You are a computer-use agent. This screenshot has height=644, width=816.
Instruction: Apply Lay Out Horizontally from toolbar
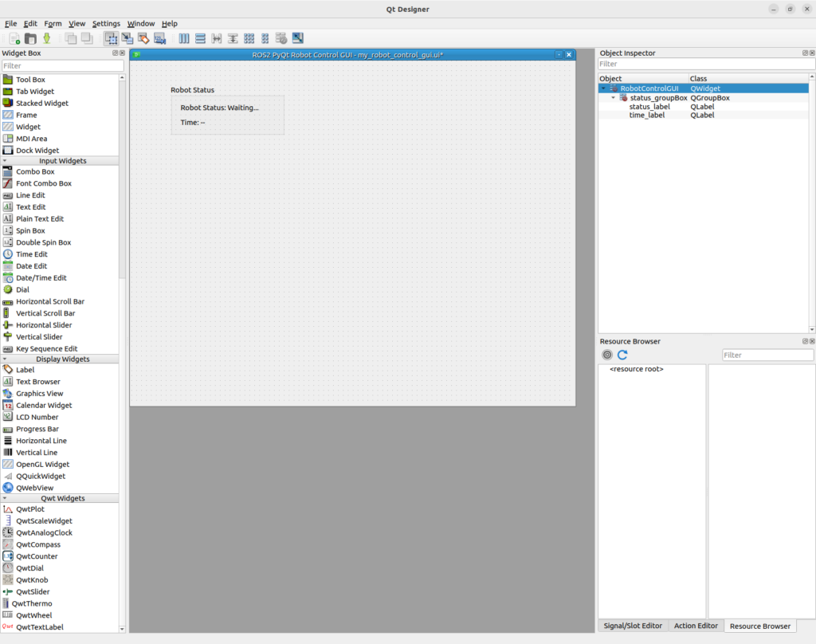[184, 38]
